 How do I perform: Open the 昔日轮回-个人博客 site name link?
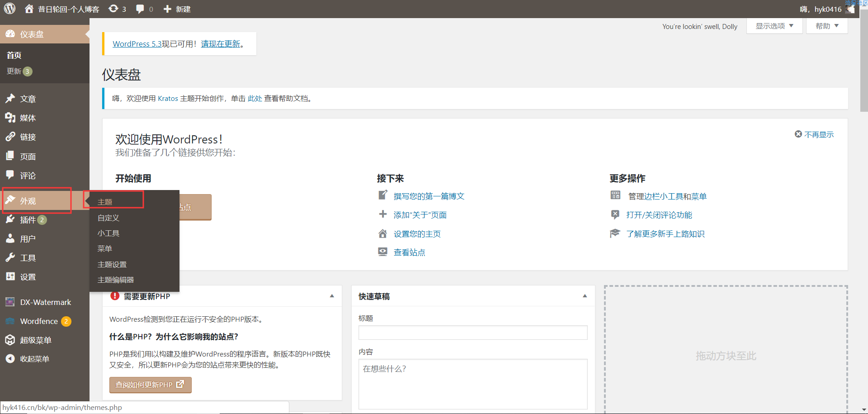(68, 9)
